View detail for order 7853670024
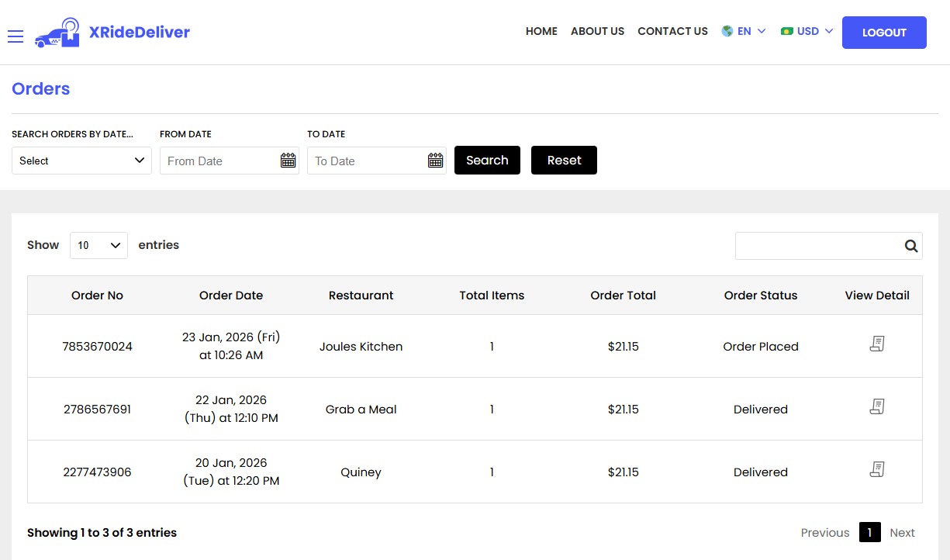 pos(876,344)
